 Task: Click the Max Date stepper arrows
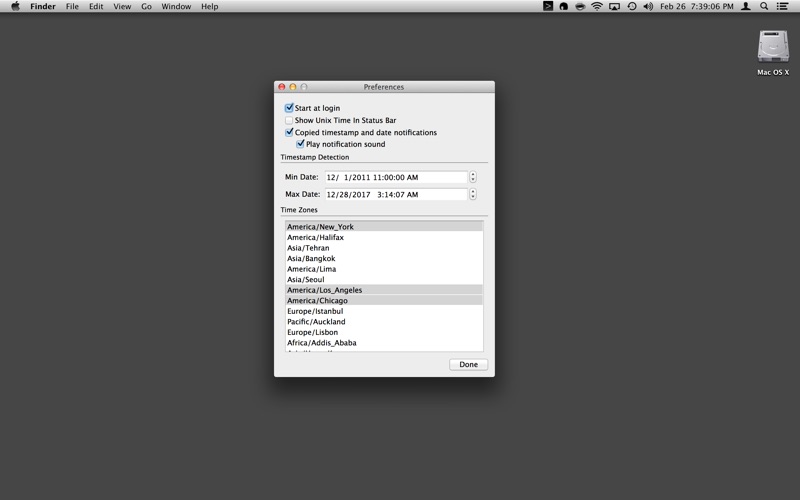coord(473,194)
